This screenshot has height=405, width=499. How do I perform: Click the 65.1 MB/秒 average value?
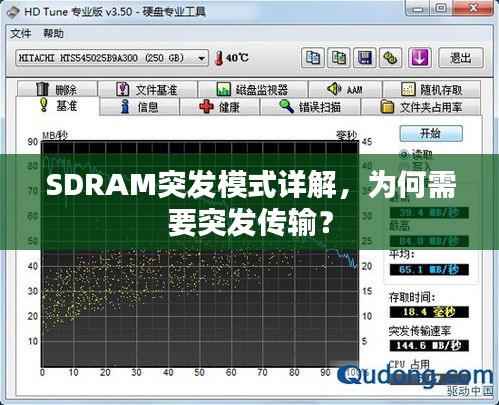coord(429,269)
